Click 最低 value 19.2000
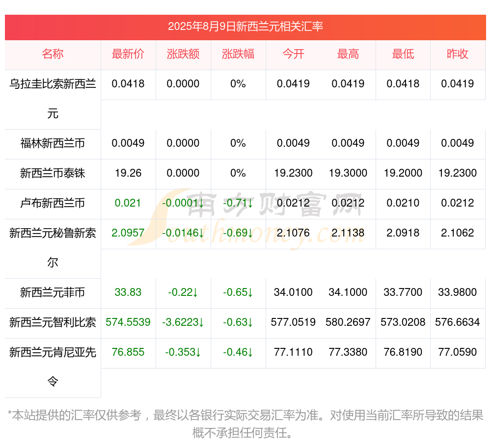This screenshot has width=491, height=448. (x=403, y=173)
